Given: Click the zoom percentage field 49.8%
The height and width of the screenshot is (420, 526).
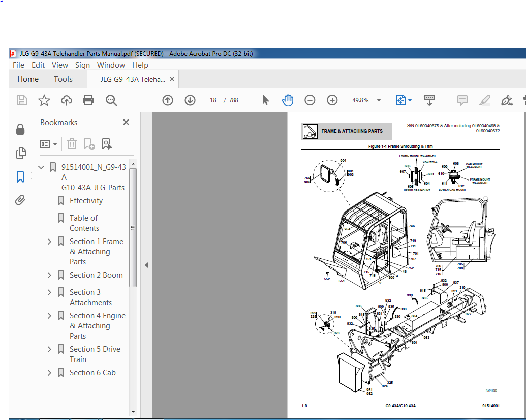Looking at the screenshot, I should 361,100.
